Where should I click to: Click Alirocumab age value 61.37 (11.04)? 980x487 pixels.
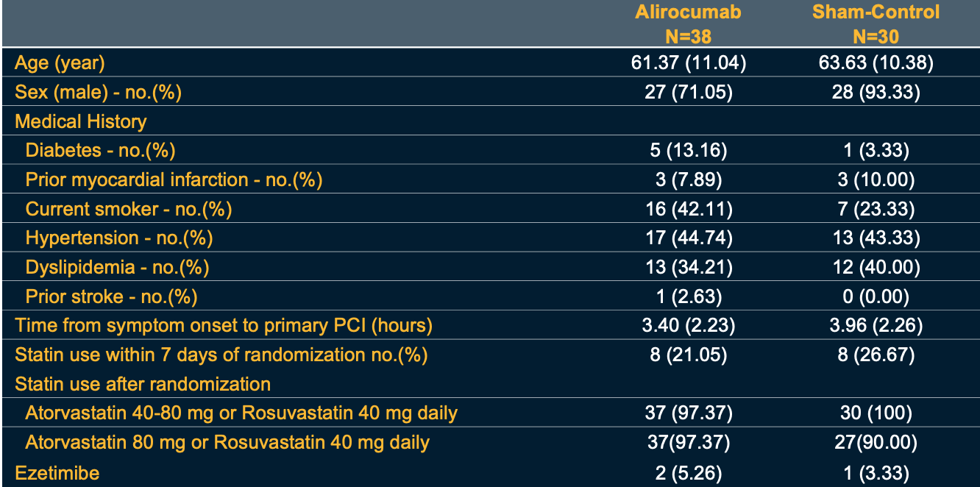coord(689,63)
